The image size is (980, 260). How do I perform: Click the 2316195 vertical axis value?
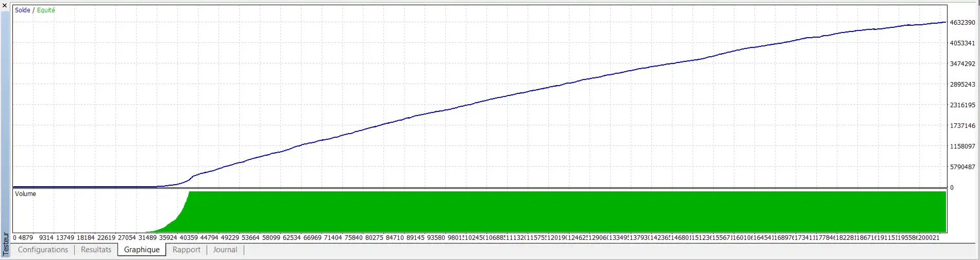[x=962, y=105]
